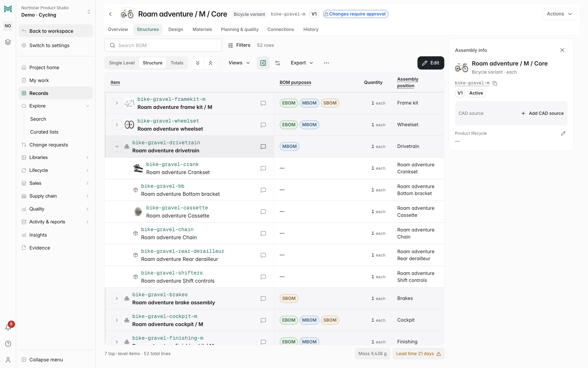This screenshot has height=368, width=588.
Task: Open the Export dropdown
Action: pos(302,63)
